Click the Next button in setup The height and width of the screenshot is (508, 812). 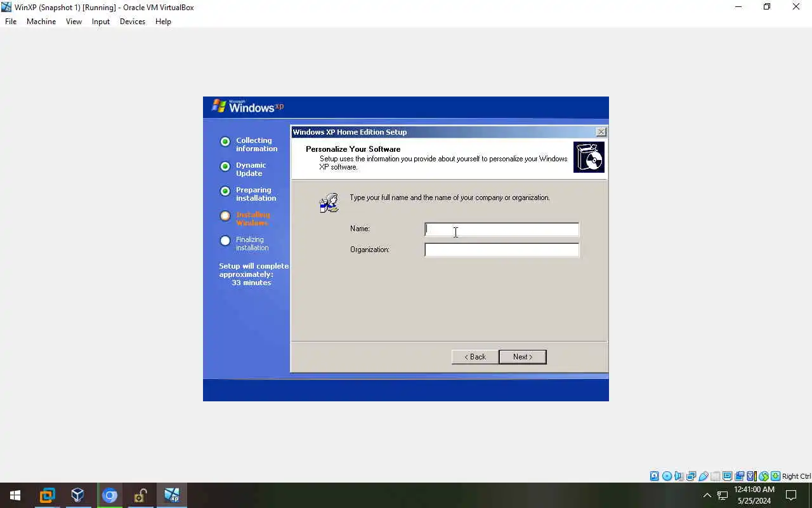tap(523, 357)
